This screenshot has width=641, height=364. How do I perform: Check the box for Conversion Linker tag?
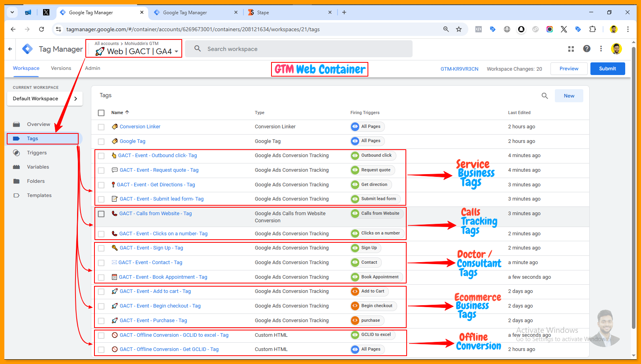click(101, 127)
